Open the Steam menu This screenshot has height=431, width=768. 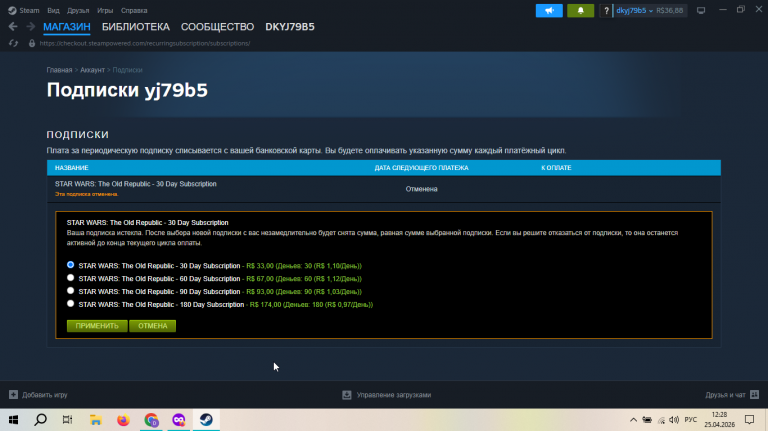tap(24, 10)
